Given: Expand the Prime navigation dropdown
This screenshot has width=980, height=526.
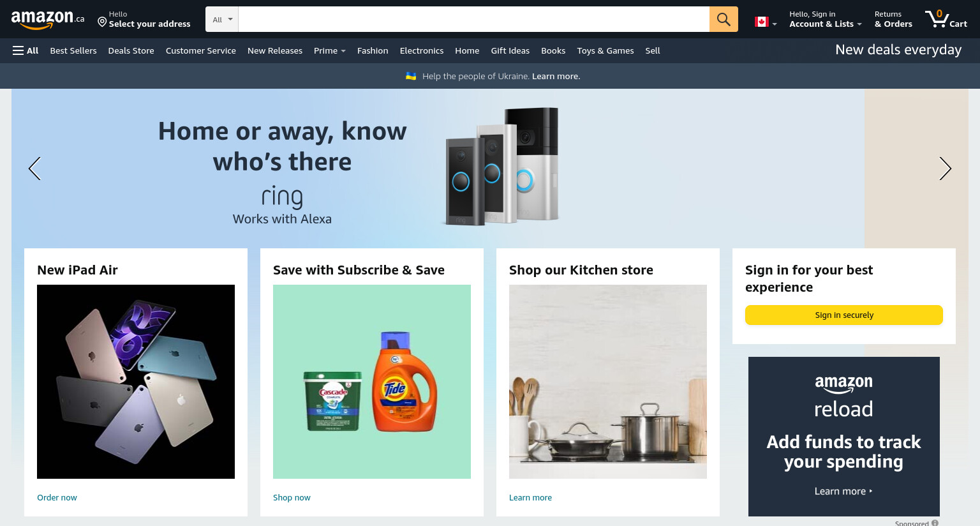Looking at the screenshot, I should 329,50.
